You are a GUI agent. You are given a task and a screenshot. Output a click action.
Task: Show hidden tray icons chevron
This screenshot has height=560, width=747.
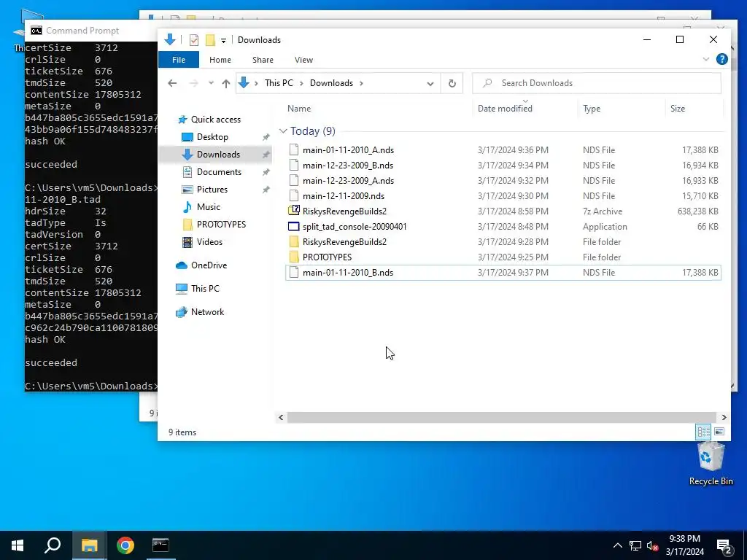coord(617,545)
